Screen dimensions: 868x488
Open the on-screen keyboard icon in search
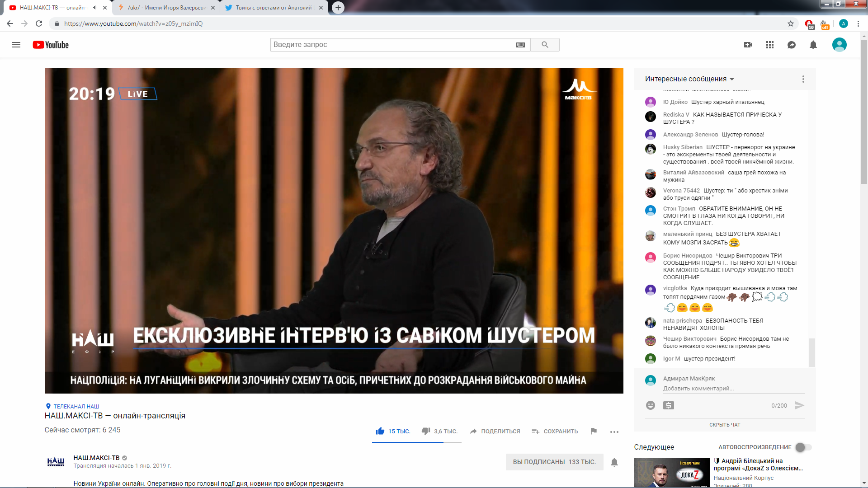coord(520,45)
